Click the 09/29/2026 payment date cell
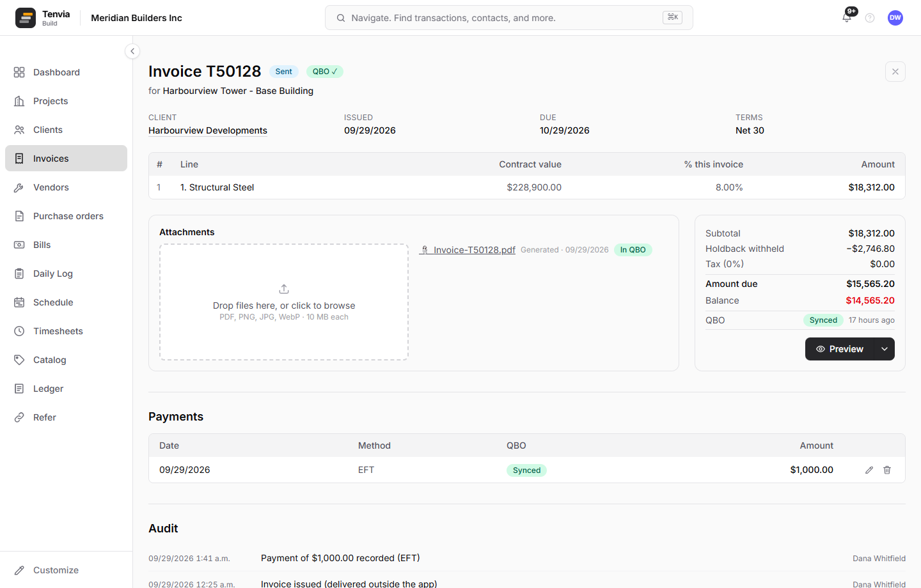The height and width of the screenshot is (588, 921). tap(185, 470)
